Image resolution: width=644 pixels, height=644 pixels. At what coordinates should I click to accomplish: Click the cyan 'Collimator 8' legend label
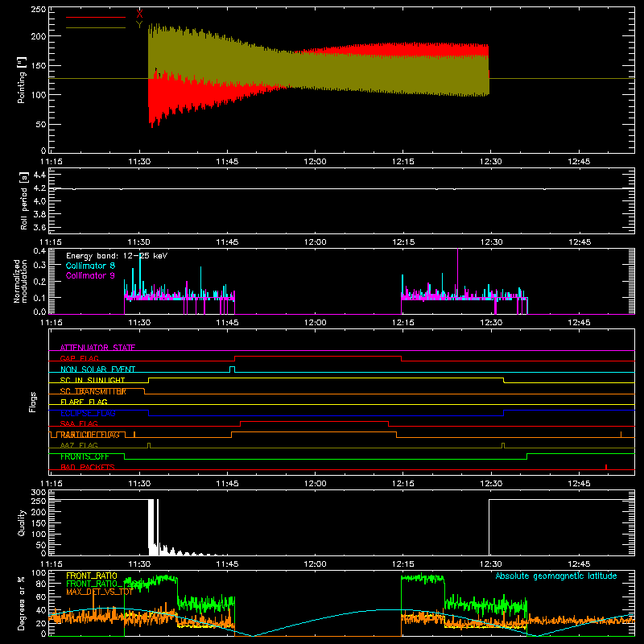(90, 266)
